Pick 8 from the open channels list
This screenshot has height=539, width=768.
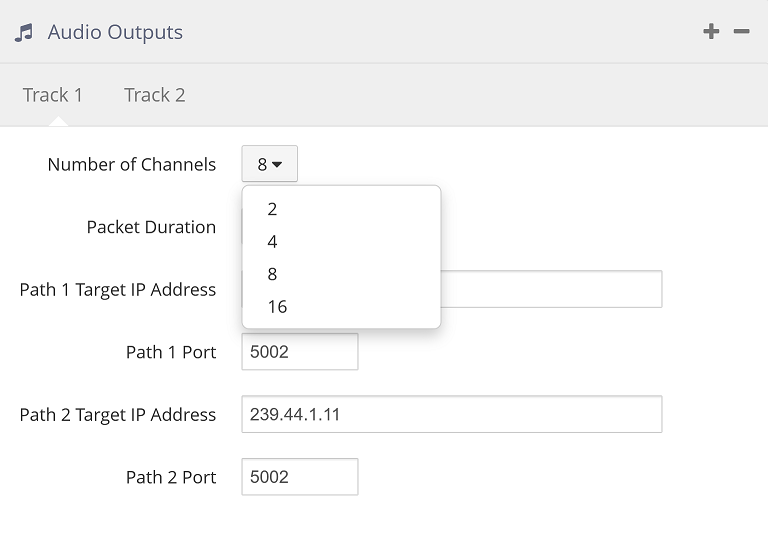[x=272, y=274]
